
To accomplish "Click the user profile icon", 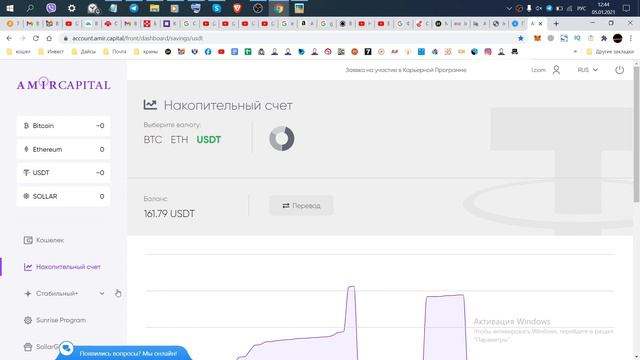I will pyautogui.click(x=556, y=70).
